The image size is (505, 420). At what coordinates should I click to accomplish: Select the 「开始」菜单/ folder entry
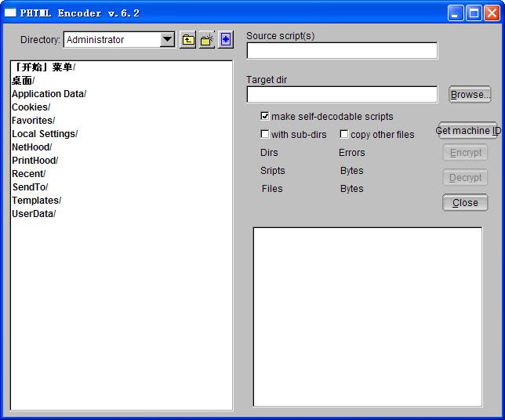[x=43, y=67]
